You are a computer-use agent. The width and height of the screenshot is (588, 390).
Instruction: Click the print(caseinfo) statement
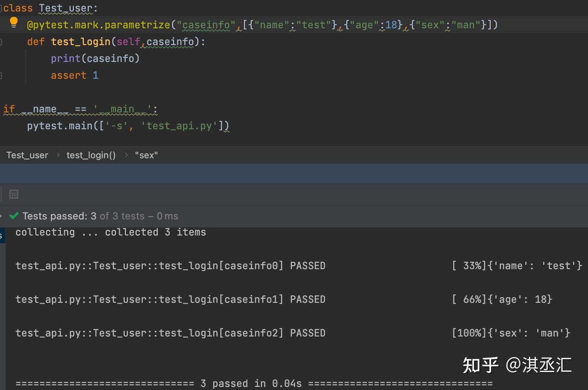95,58
